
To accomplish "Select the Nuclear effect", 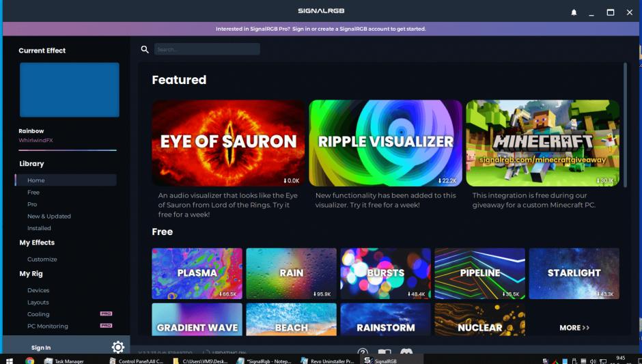I will [479, 320].
